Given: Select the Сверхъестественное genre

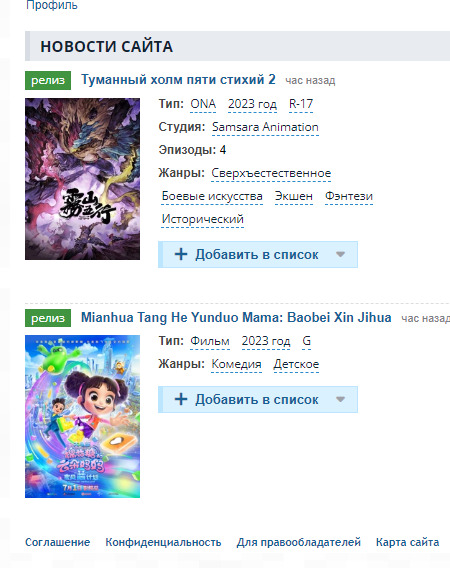Looking at the screenshot, I should point(271,174).
